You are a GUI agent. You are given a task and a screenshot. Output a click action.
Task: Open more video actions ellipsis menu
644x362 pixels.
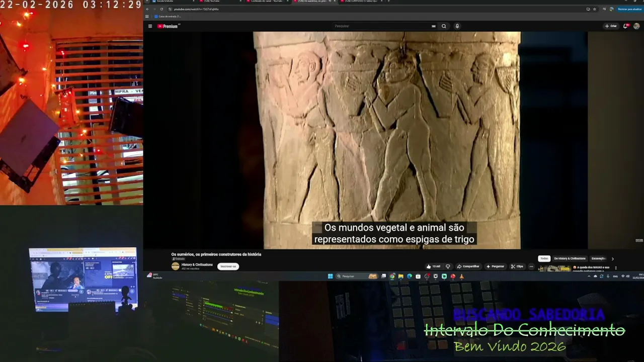[531, 266]
